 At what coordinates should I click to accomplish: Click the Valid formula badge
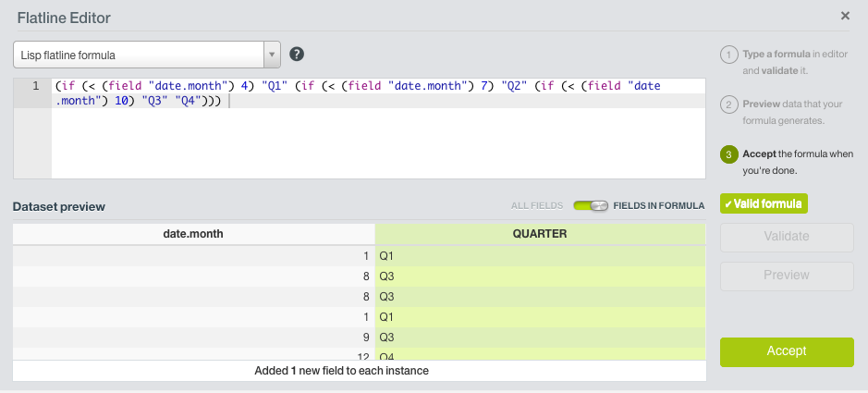point(764,203)
